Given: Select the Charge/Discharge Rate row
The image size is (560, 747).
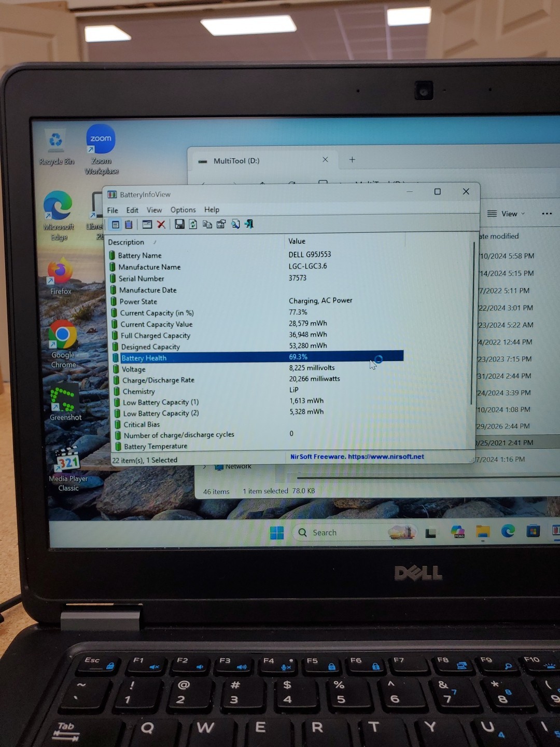Looking at the screenshot, I should click(x=258, y=380).
